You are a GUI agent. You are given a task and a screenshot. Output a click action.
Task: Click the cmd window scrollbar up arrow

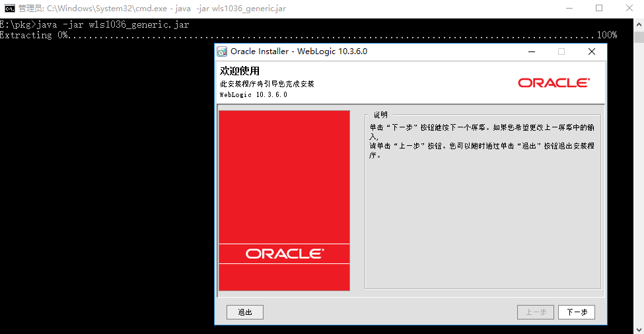tap(639, 24)
